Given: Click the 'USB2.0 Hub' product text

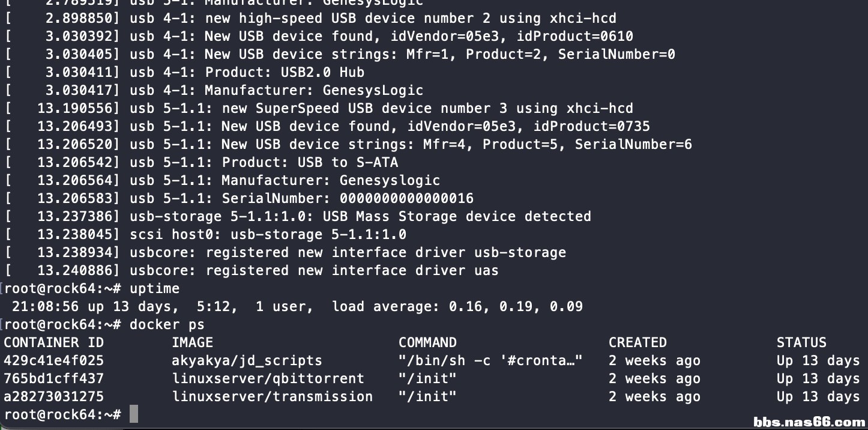Looking at the screenshot, I should 322,72.
